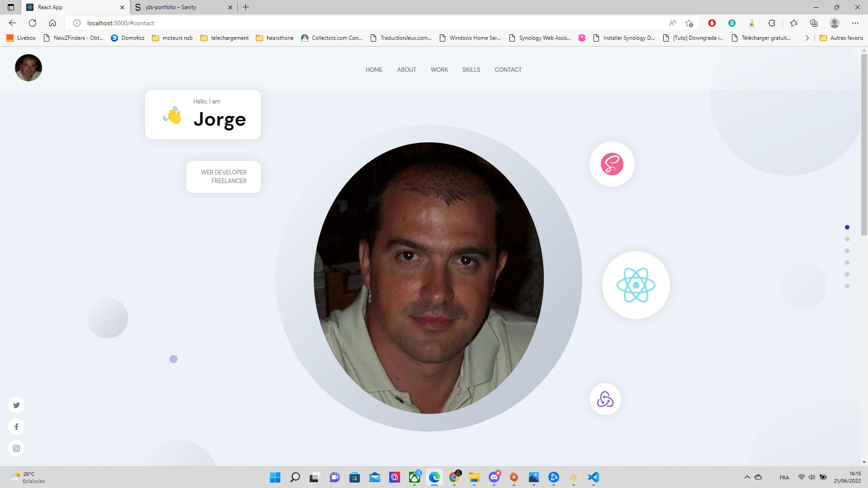Navigate to the ABOUT section
Image resolution: width=868 pixels, height=488 pixels.
(406, 70)
